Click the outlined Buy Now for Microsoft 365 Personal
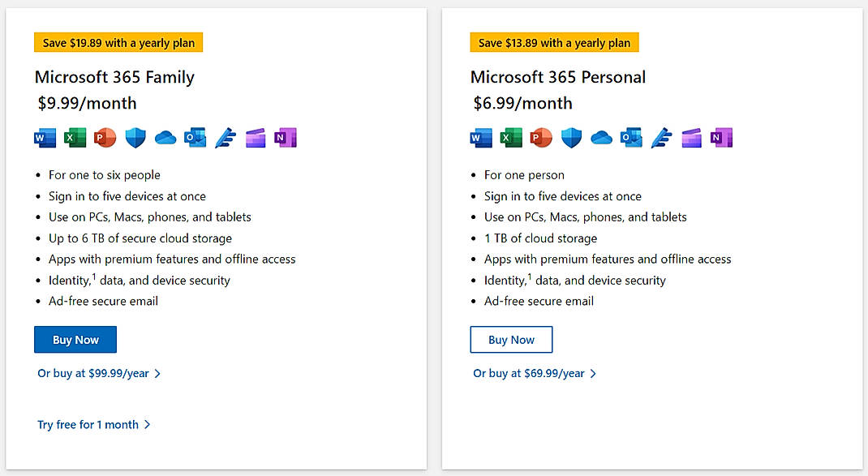This screenshot has height=476, width=868. coord(511,339)
